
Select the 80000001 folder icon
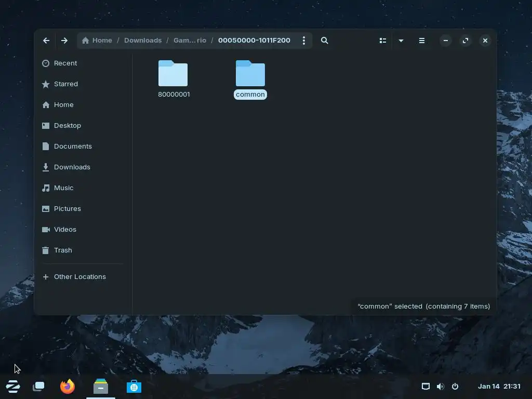[x=173, y=73]
